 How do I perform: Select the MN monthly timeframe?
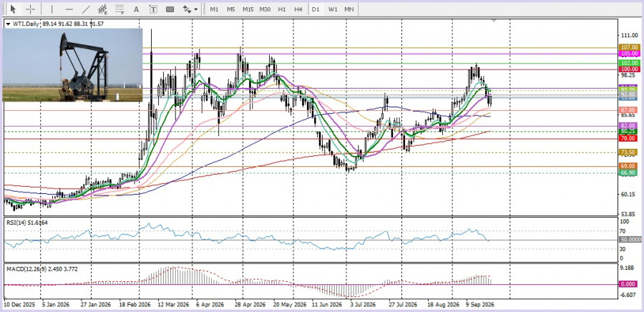tap(348, 9)
